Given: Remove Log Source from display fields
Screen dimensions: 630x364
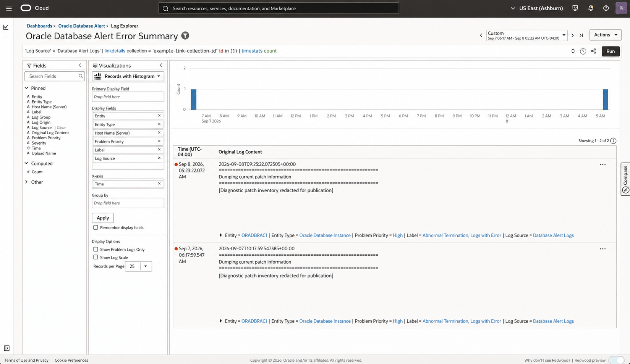Looking at the screenshot, I should (159, 158).
